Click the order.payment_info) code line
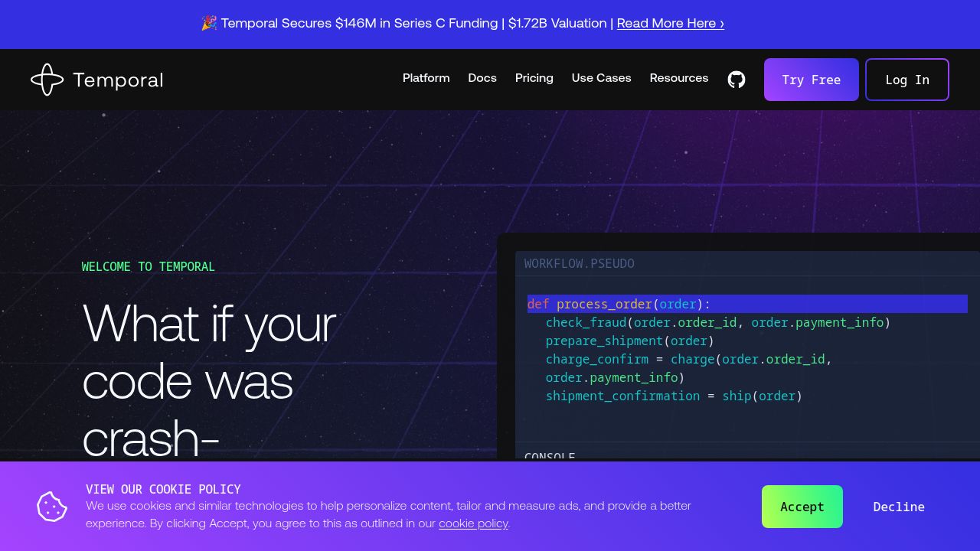Screen dimensions: 980x551 coord(616,378)
